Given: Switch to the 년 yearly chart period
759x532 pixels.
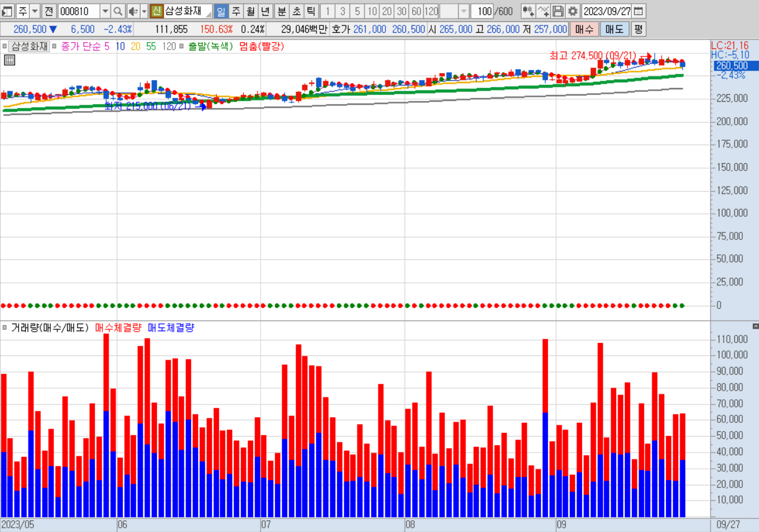Looking at the screenshot, I should (265, 11).
